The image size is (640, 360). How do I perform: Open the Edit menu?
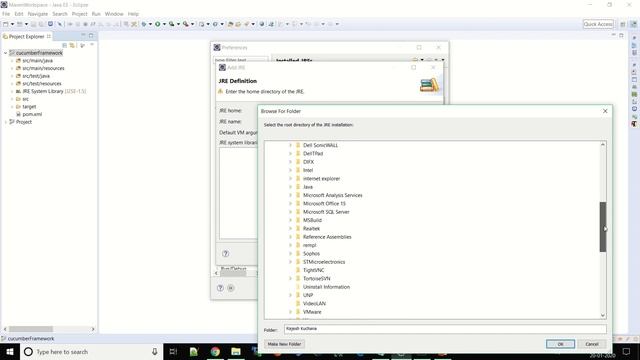pos(19,14)
